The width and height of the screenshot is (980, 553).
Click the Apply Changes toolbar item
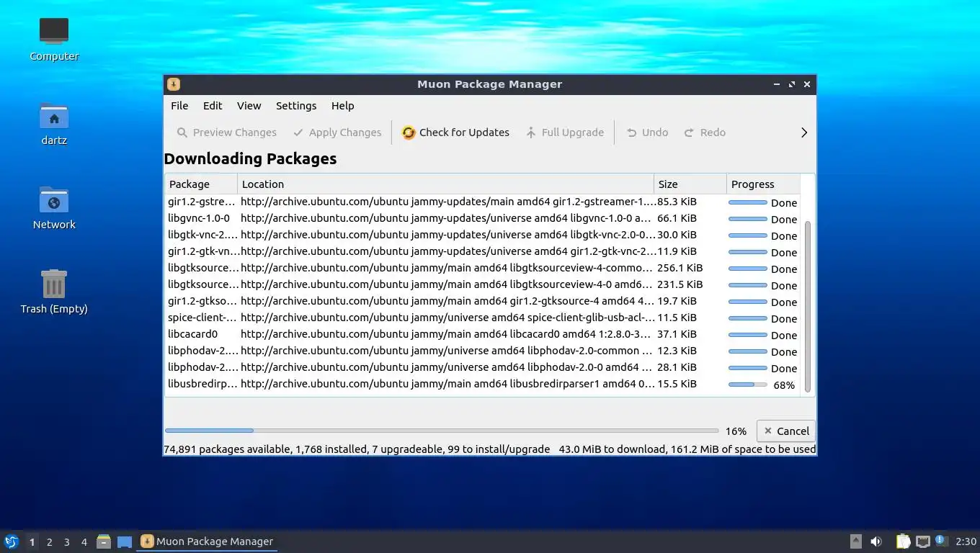point(337,132)
